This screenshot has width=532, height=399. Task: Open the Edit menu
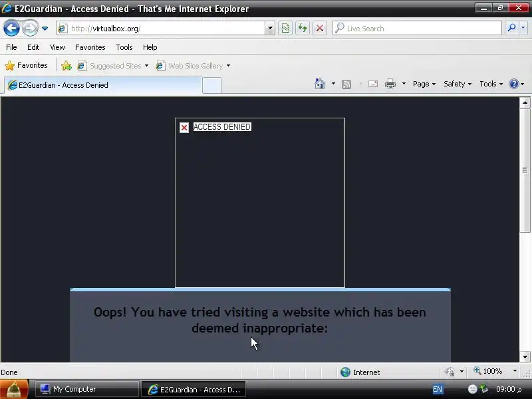pos(33,47)
